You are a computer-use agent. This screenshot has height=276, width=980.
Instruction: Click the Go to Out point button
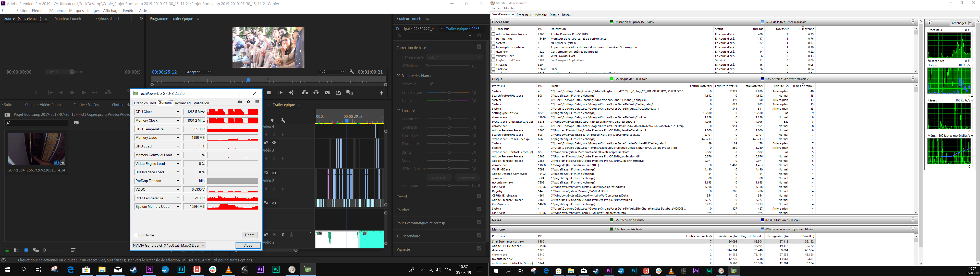point(291,93)
